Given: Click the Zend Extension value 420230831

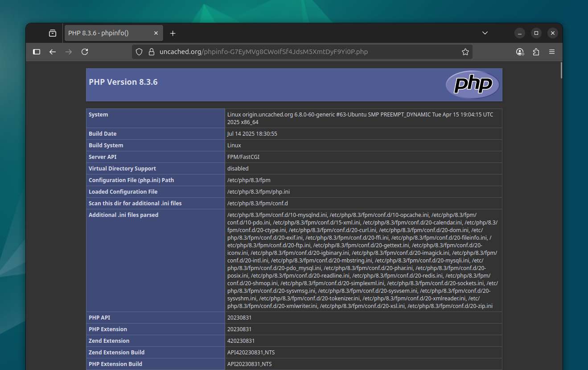Looking at the screenshot, I should 241,341.
